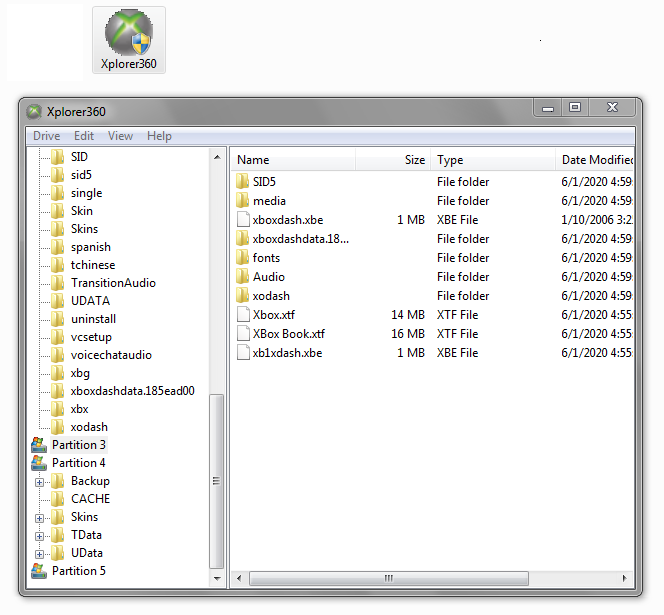Click the Audio folder icon in file list
664x615 pixels.
pyautogui.click(x=243, y=277)
